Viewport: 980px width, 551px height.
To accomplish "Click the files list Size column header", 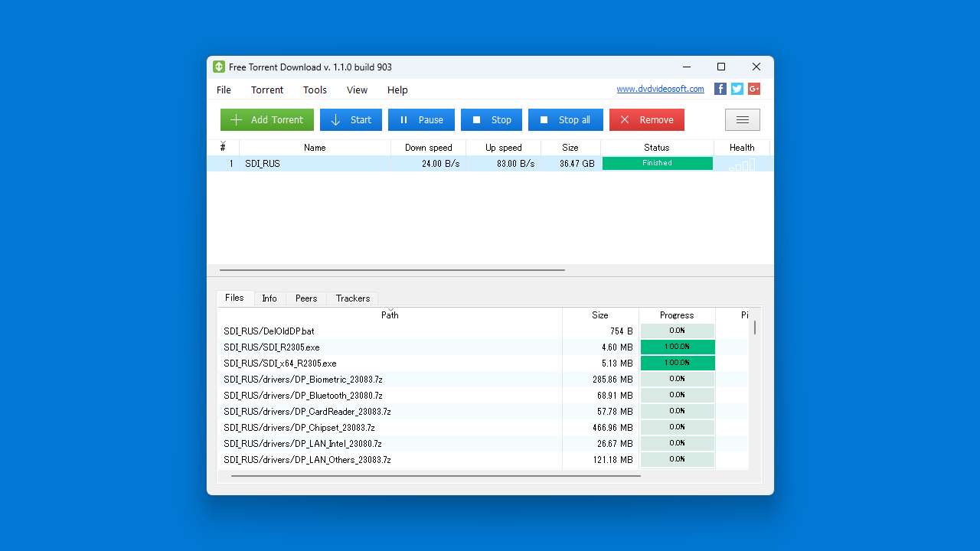I will pyautogui.click(x=600, y=315).
